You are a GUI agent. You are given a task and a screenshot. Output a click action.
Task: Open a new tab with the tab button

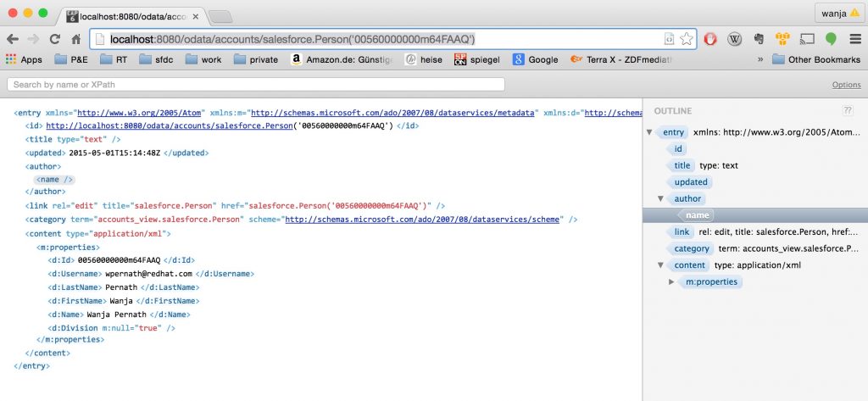coord(220,17)
